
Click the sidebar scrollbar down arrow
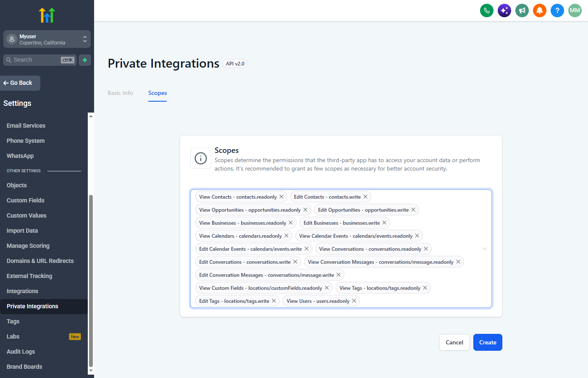[91, 371]
